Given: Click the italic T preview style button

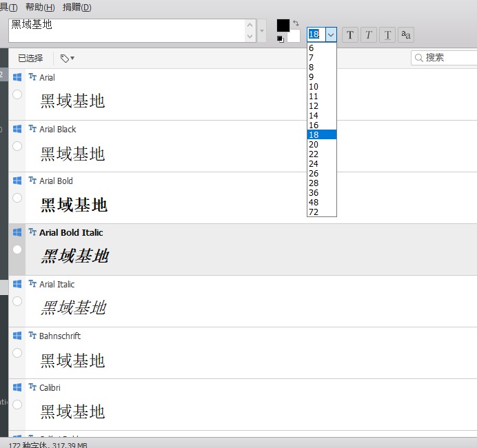Looking at the screenshot, I should coord(369,34).
